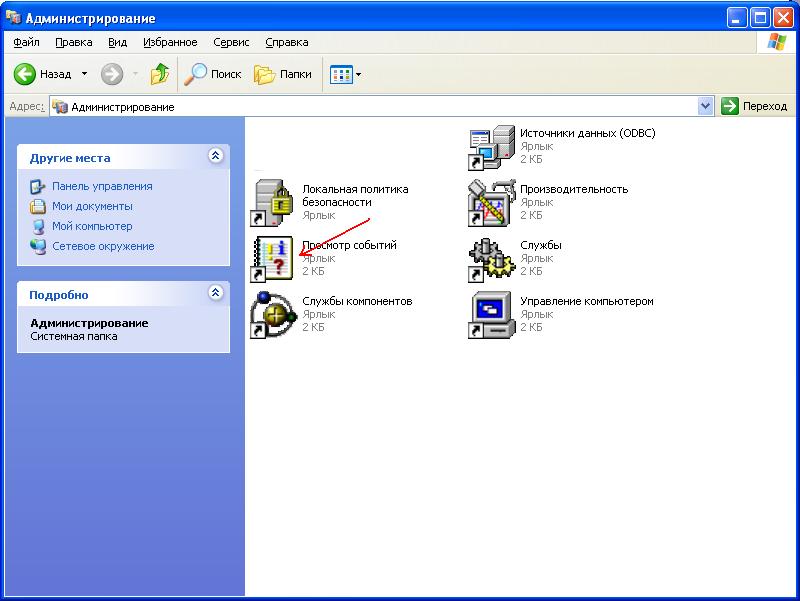
Task: Click the Up folder toolbar icon
Action: (x=160, y=74)
